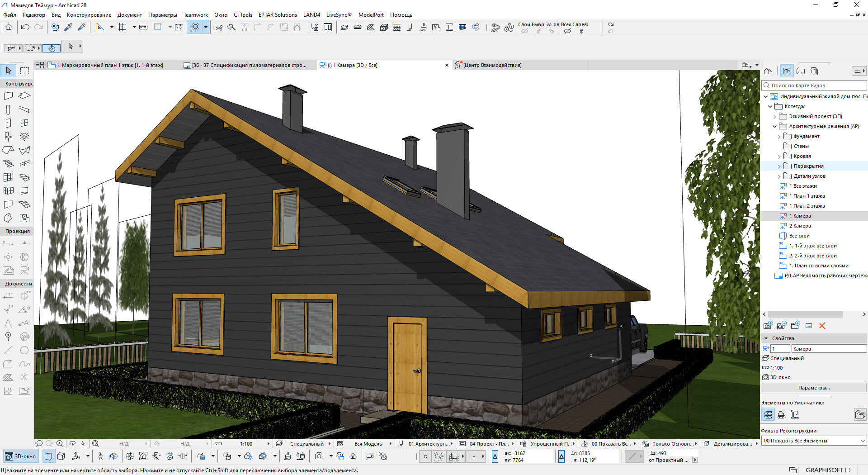Select the Marquee tool in the toolbox
The width and height of the screenshot is (868, 475).
(24, 71)
